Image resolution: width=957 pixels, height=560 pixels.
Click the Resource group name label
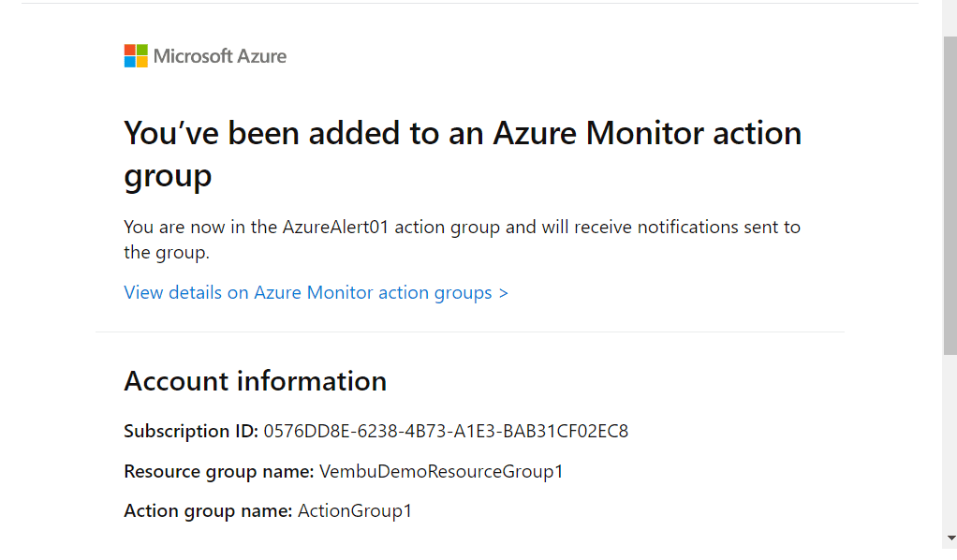pyautogui.click(x=218, y=471)
